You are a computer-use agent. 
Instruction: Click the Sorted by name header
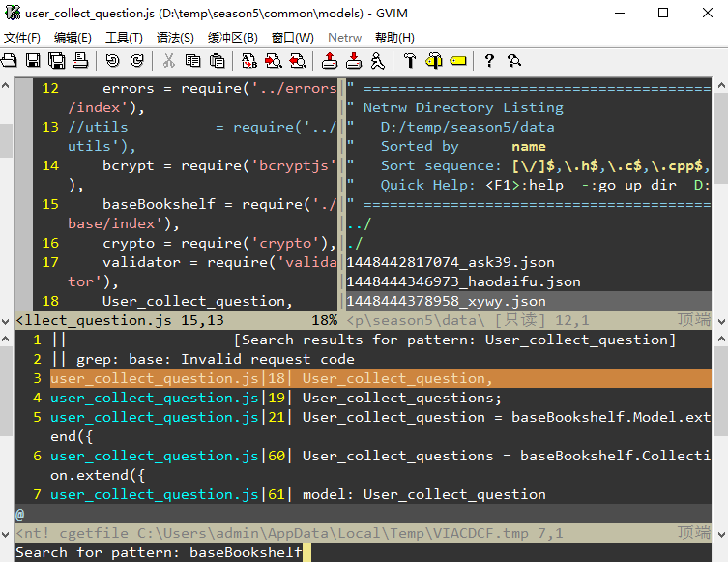pyautogui.click(x=463, y=146)
